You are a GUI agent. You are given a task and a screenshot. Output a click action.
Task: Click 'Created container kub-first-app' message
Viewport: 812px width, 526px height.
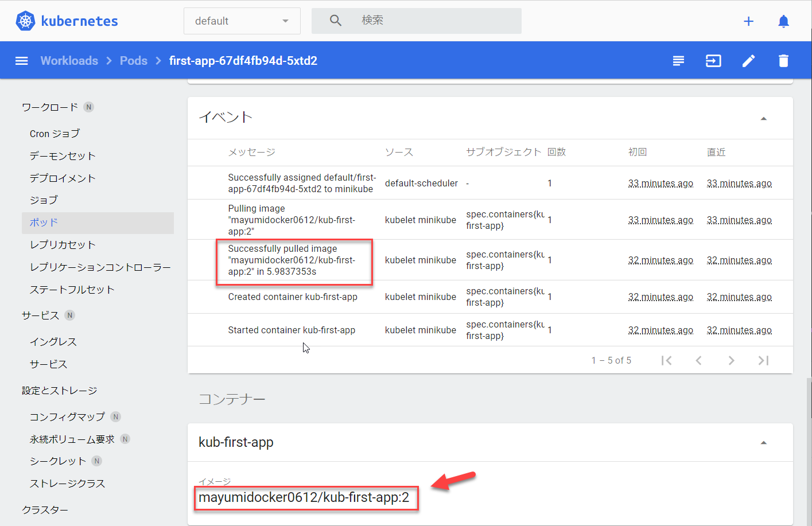(x=293, y=297)
